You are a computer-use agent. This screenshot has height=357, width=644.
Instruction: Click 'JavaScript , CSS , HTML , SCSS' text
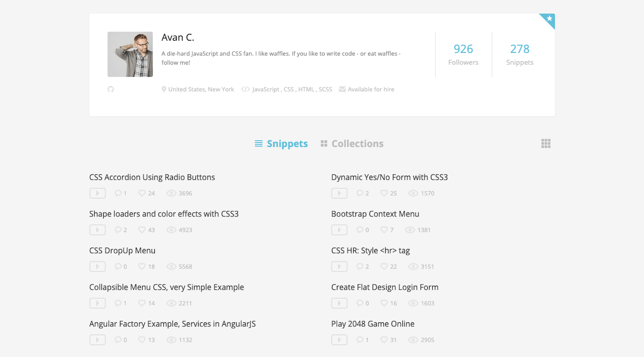[x=292, y=89]
